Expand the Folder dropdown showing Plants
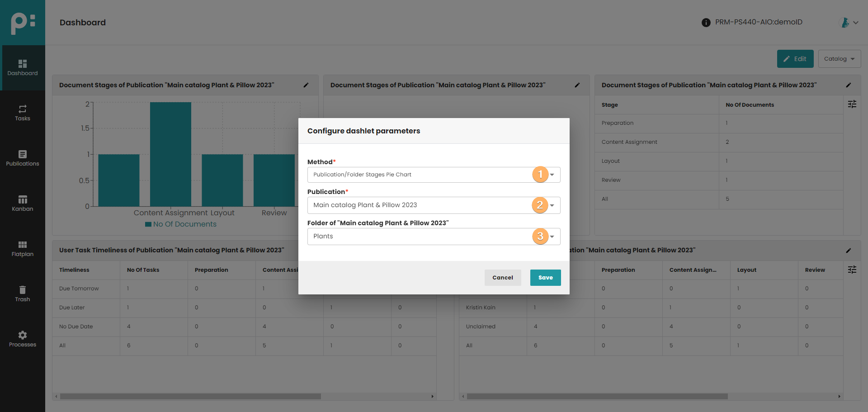 tap(552, 237)
